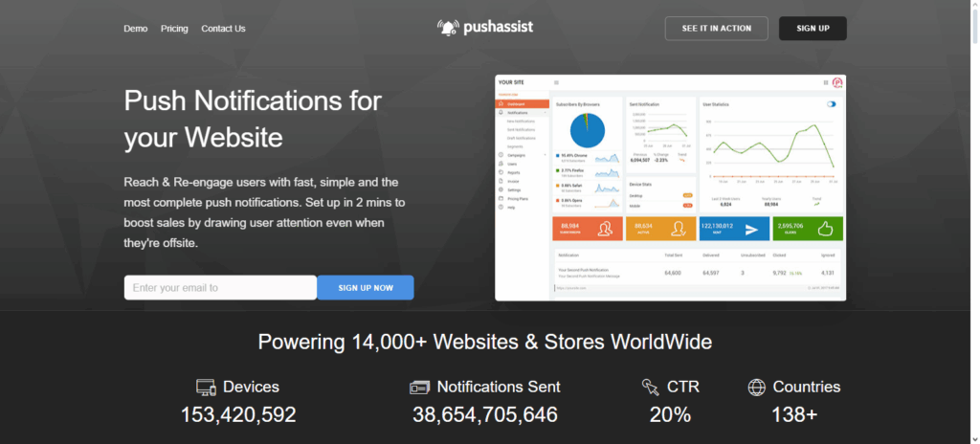The image size is (980, 444).
Task: Open Help in preview sidebar
Action: tap(511, 207)
